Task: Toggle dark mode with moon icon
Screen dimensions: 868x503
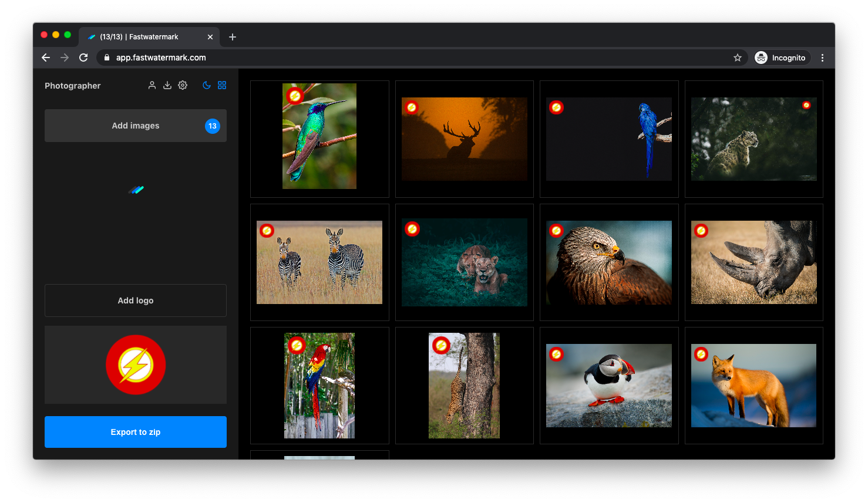Action: tap(207, 85)
